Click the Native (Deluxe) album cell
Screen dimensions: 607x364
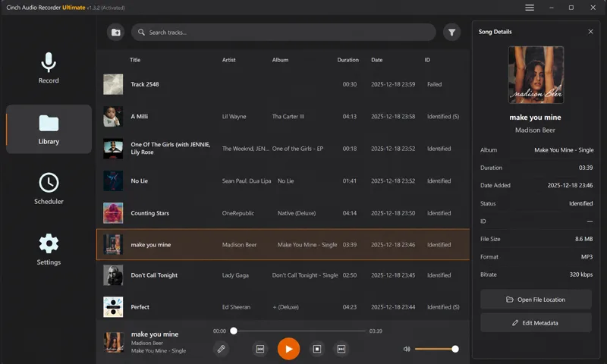(297, 213)
